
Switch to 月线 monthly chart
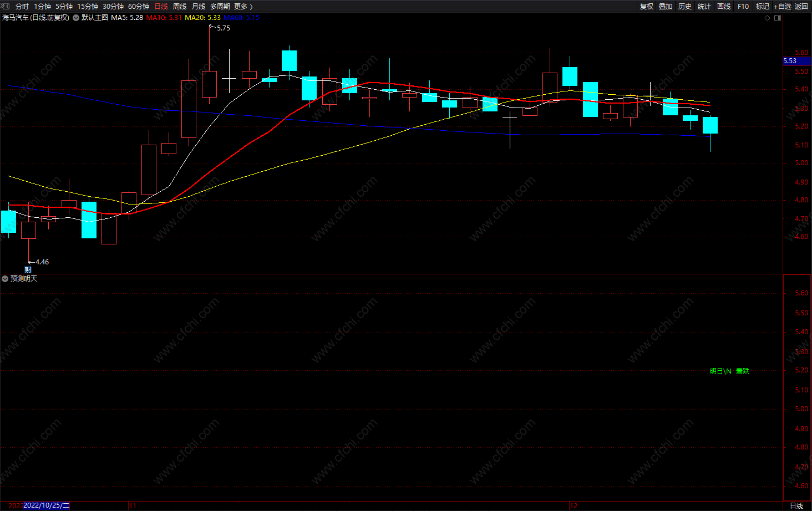click(199, 7)
